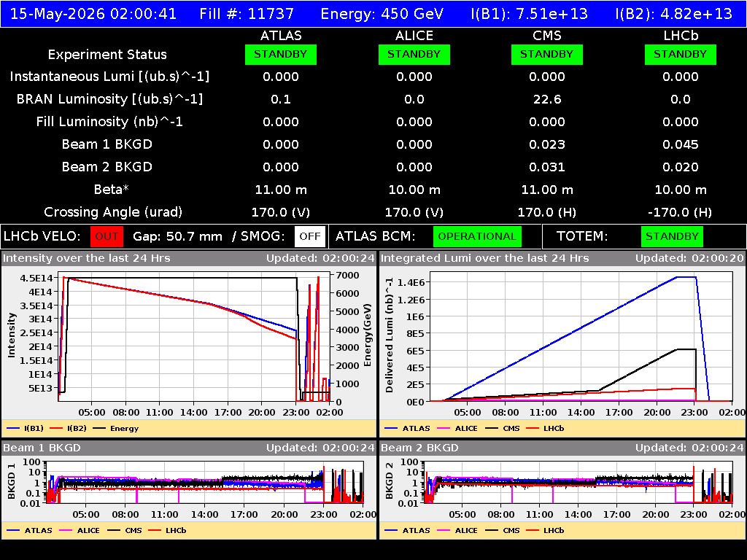
Task: Click CMS crossing angle 170.0 (H)
Action: click(x=547, y=212)
